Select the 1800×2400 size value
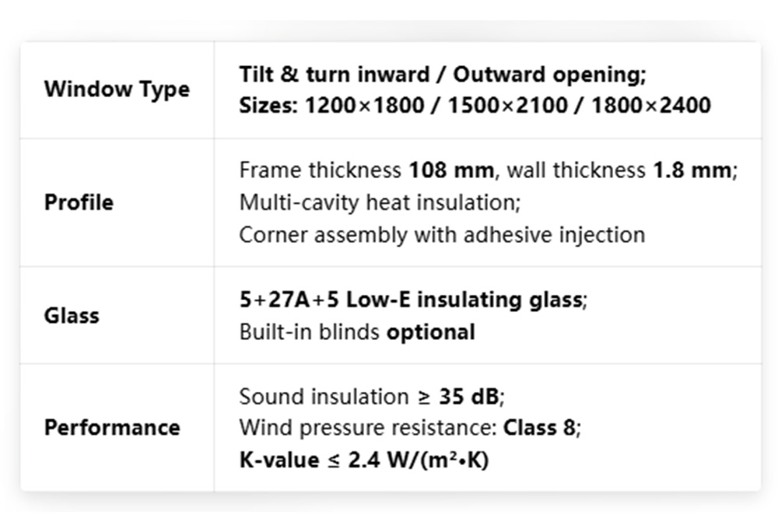The image size is (778, 532). tap(650, 105)
